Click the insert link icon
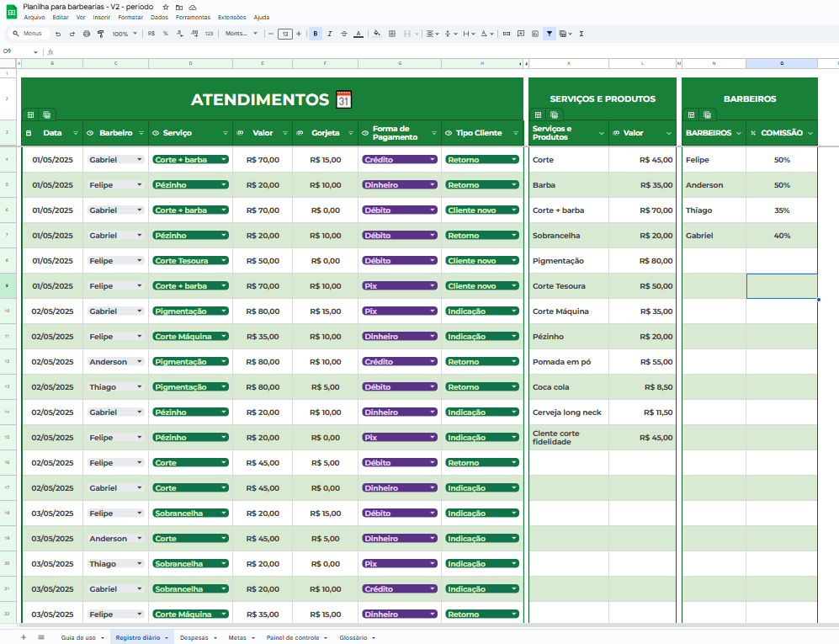The height and width of the screenshot is (644, 839). coord(506,34)
